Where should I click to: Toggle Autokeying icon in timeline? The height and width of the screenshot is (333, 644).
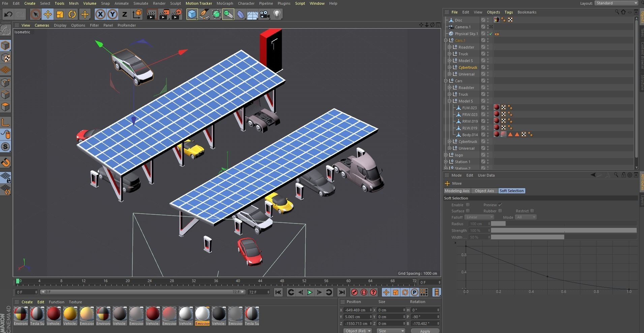(364, 292)
